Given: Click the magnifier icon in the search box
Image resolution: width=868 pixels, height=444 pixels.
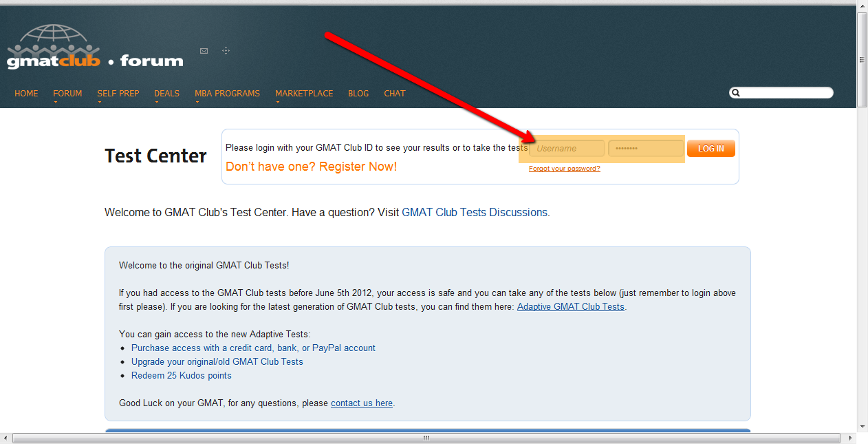Looking at the screenshot, I should 735,92.
